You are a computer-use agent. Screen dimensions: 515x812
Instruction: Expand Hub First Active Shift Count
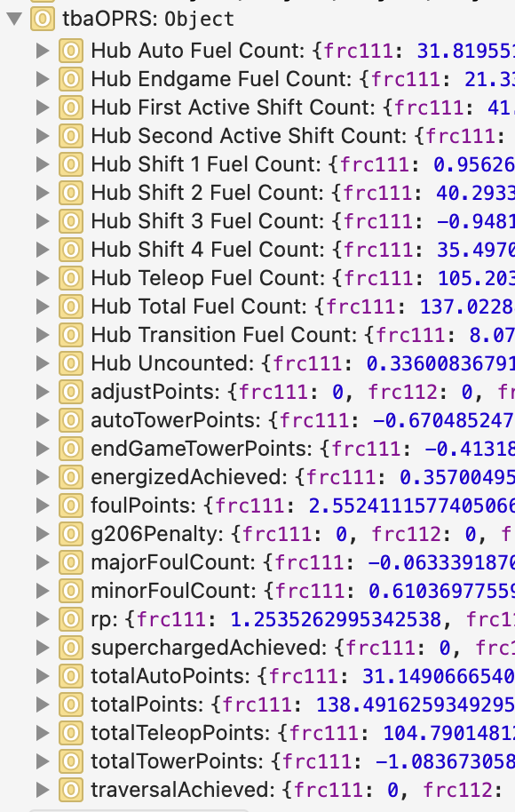[43, 107]
